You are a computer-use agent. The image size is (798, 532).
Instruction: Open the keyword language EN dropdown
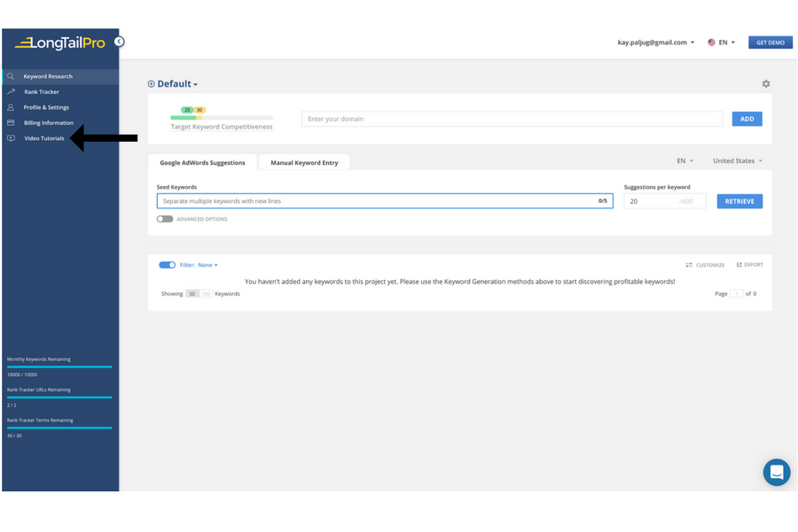pos(685,160)
